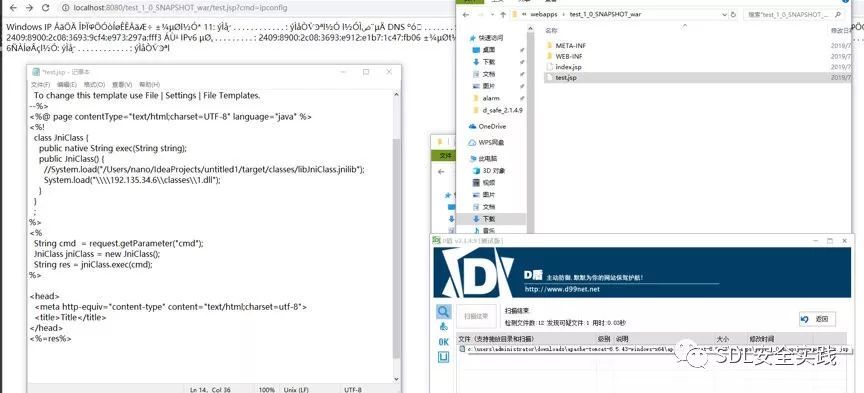The height and width of the screenshot is (393, 864).
Task: Select pinned 文档 under quick access
Action: [x=489, y=74]
